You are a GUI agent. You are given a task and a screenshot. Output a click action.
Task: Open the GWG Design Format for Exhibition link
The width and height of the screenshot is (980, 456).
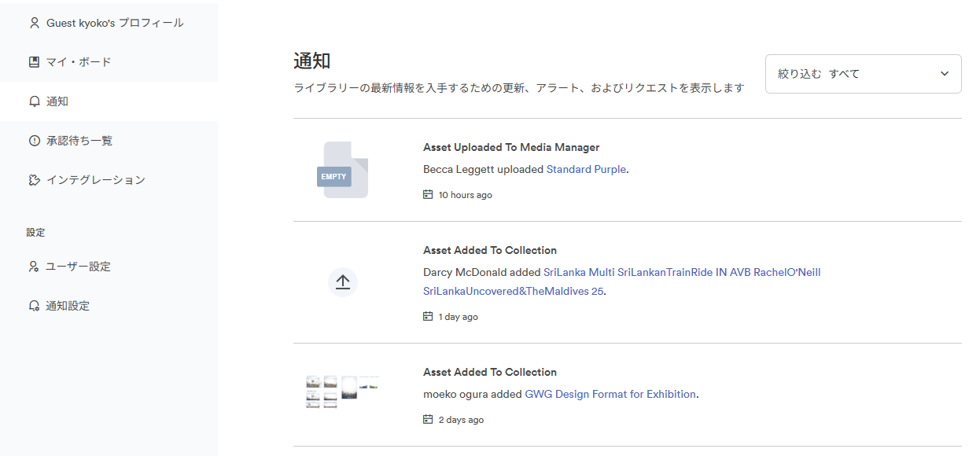click(x=610, y=394)
